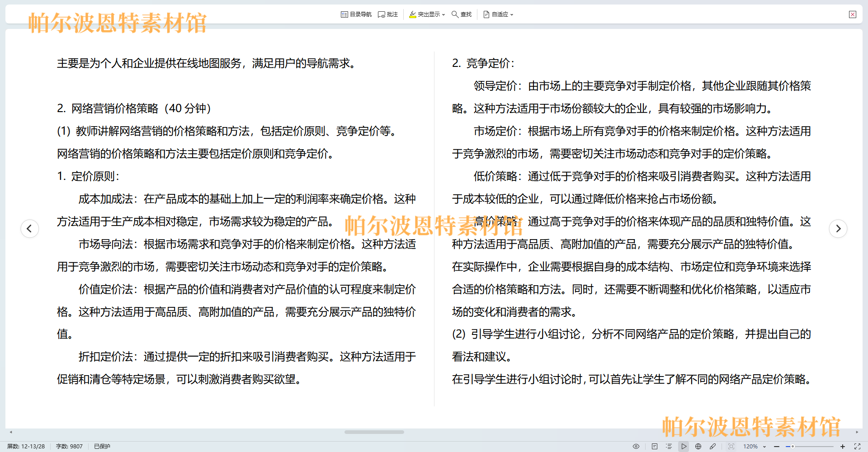Click the fit-to-page frame icon
The width and height of the screenshot is (868, 452).
(731, 446)
